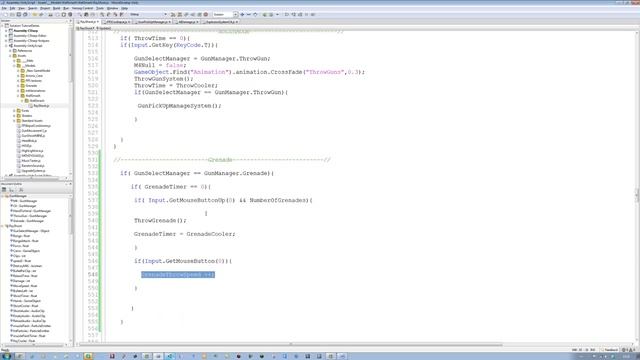Select the __Mats folder

coord(28,60)
